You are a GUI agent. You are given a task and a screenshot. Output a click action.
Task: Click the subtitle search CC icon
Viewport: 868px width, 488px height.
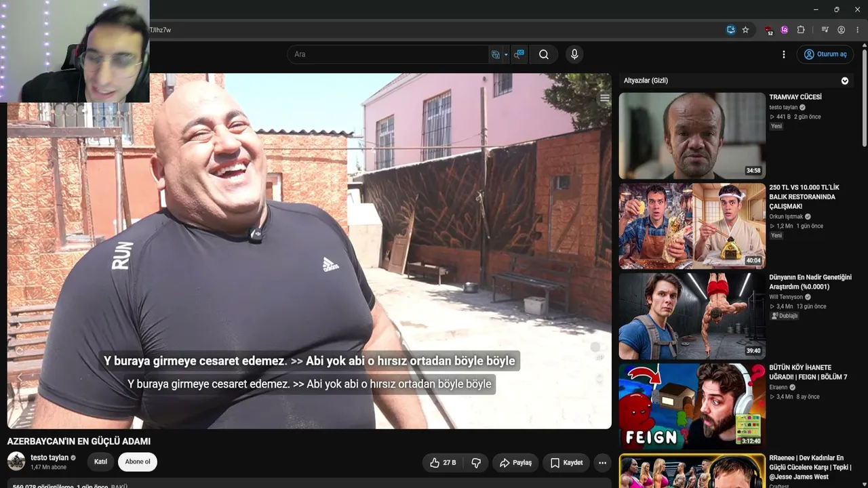tap(519, 54)
